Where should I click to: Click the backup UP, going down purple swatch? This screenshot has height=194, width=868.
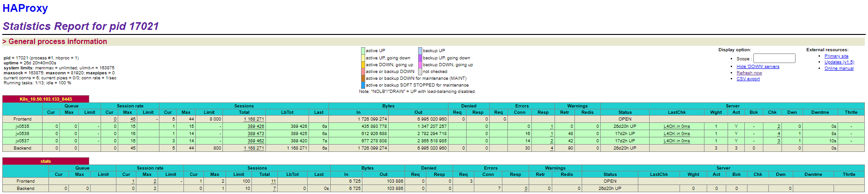(420, 58)
